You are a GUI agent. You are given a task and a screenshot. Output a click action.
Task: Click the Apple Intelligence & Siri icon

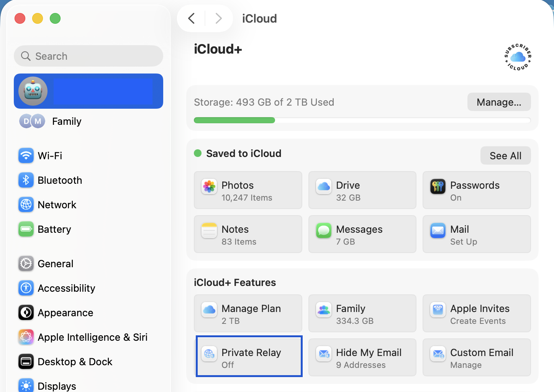click(26, 337)
